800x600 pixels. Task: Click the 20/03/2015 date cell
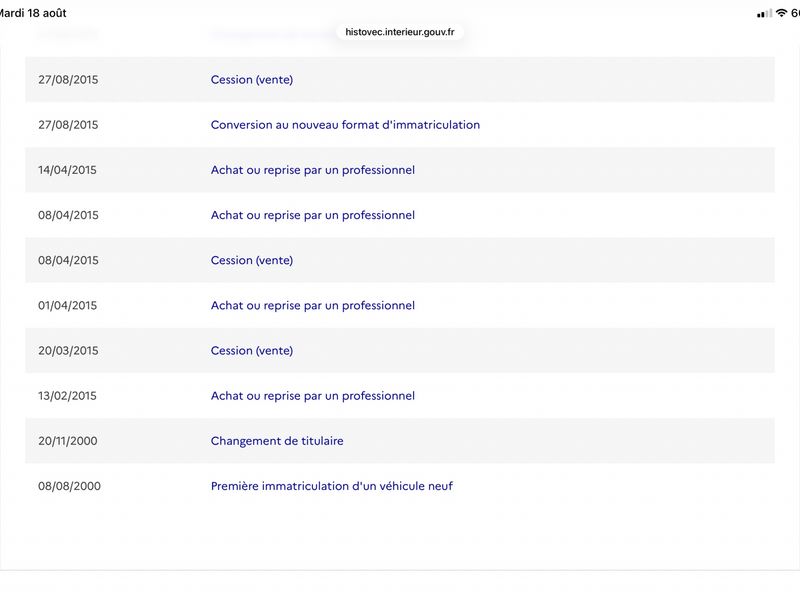point(68,351)
